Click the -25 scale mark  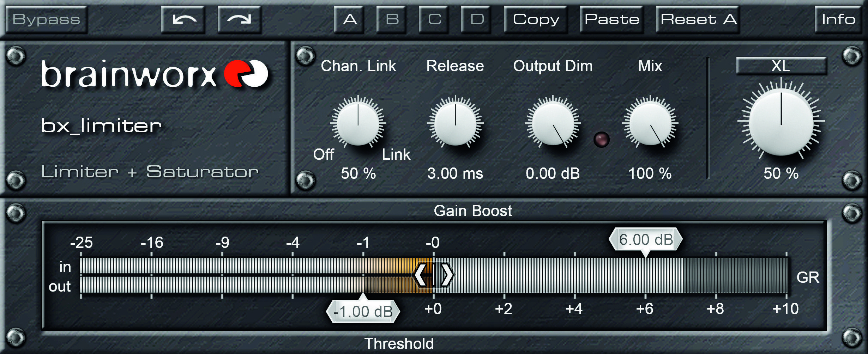pyautogui.click(x=81, y=243)
